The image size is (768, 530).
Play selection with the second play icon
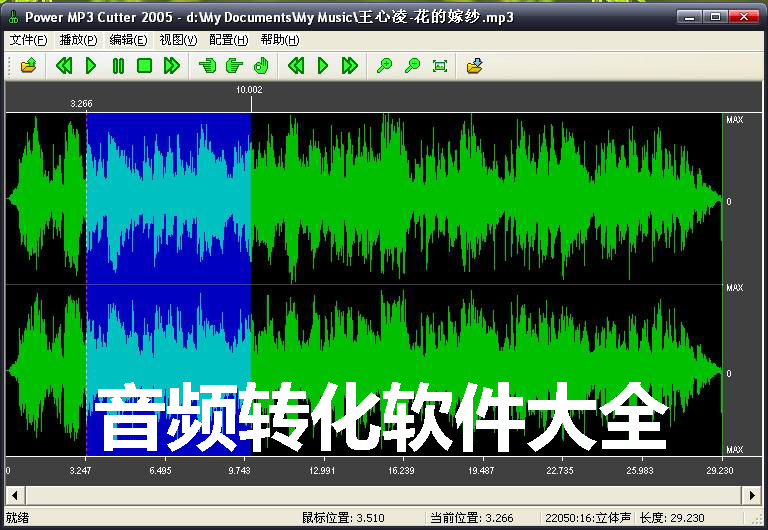(x=322, y=65)
